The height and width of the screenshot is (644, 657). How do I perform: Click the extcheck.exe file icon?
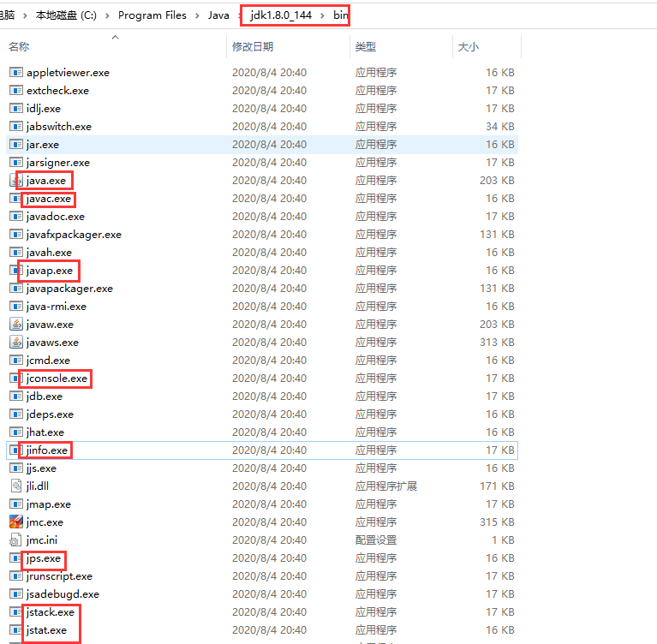[16, 91]
